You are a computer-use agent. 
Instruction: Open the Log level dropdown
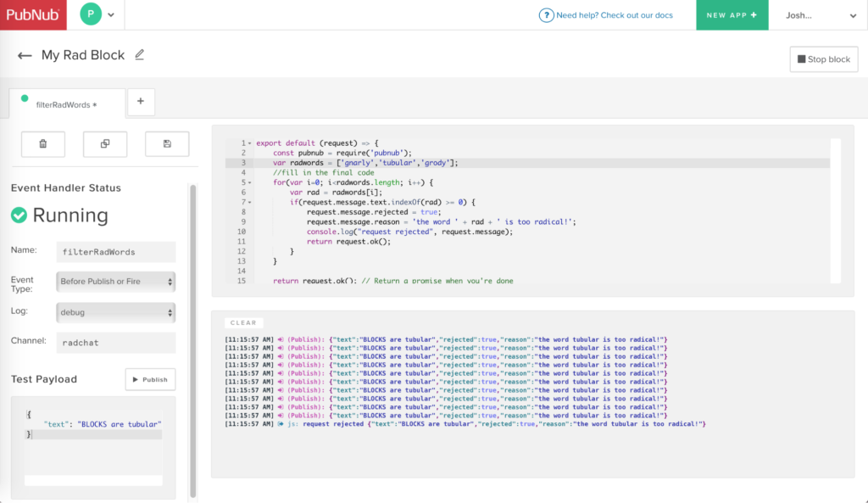115,312
